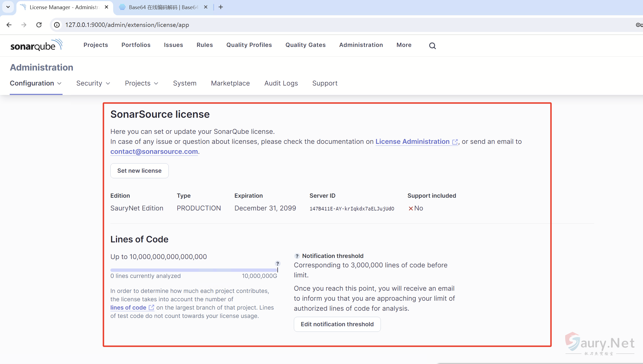Open the Quality Gates menu
Viewport: 643px width, 364px height.
[x=306, y=45]
